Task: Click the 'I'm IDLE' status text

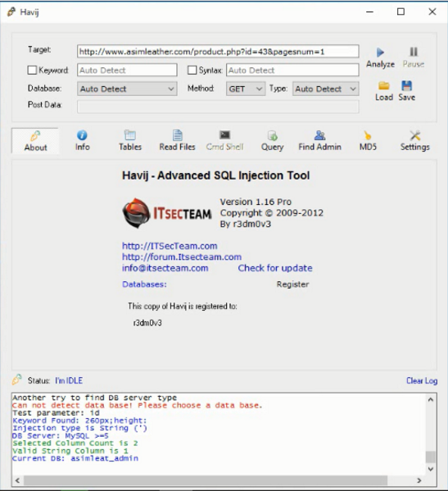Action: tap(69, 381)
